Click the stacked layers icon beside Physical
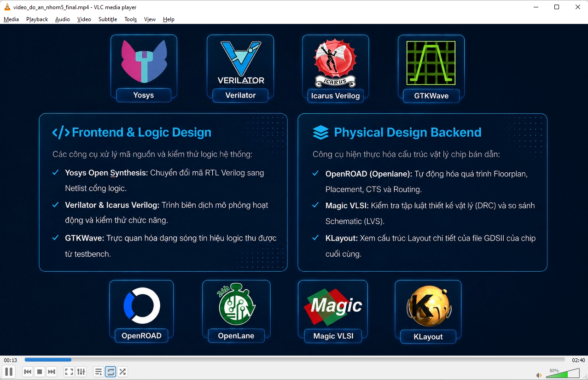This screenshot has width=588, height=380. click(x=320, y=133)
